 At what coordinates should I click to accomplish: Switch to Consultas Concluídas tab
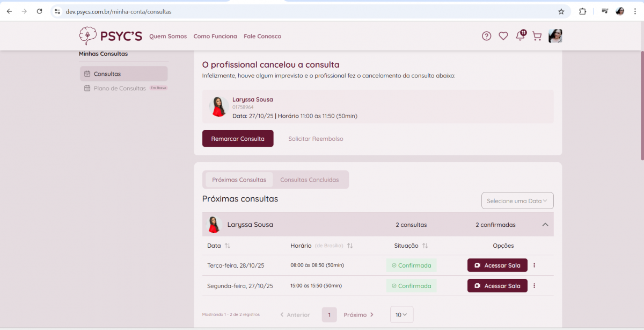tap(310, 180)
